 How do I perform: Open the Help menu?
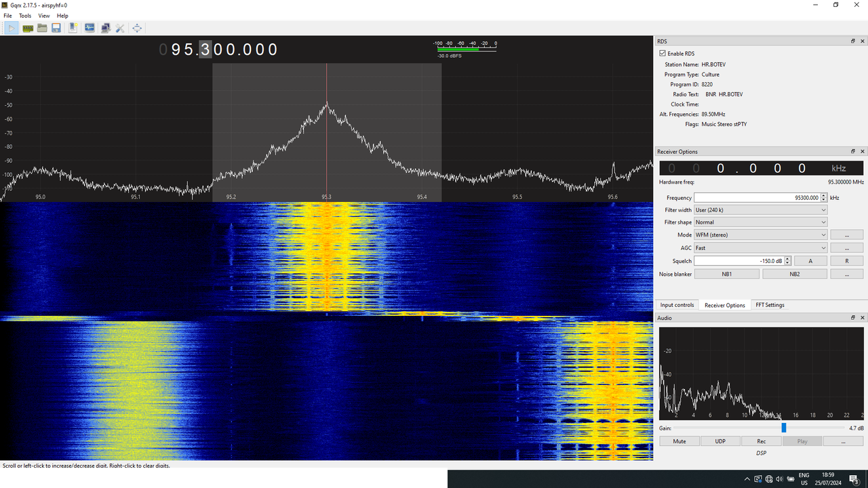[62, 16]
